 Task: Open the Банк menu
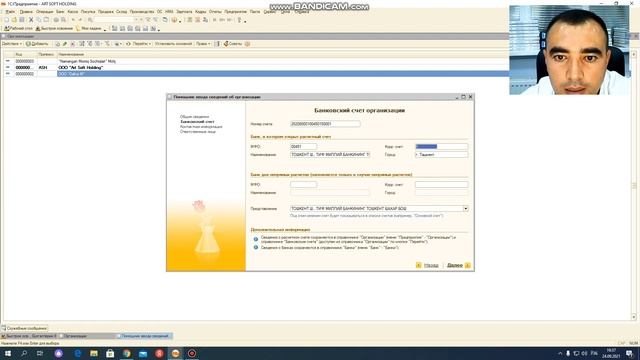60,12
